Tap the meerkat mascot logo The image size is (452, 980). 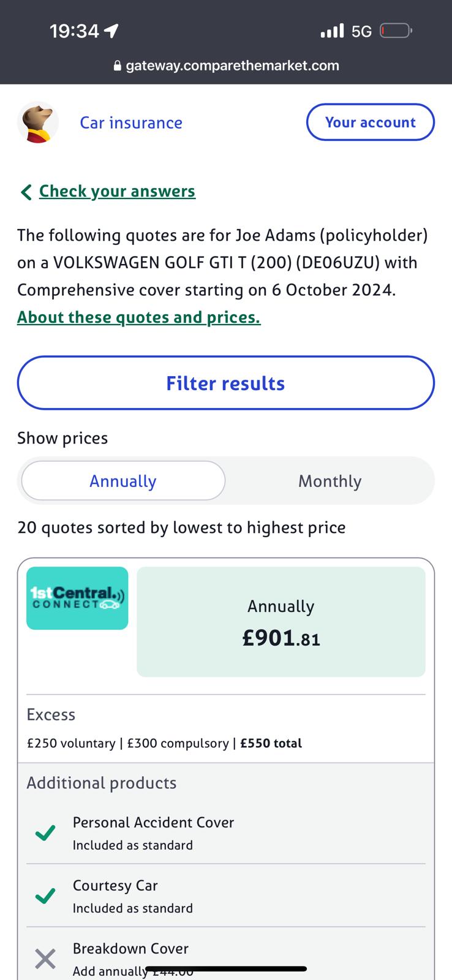[38, 123]
